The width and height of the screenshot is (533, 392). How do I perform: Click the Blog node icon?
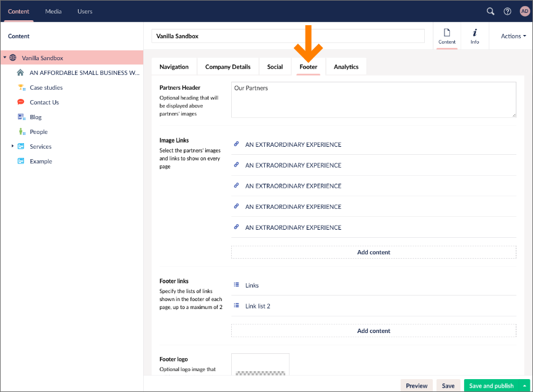click(21, 117)
